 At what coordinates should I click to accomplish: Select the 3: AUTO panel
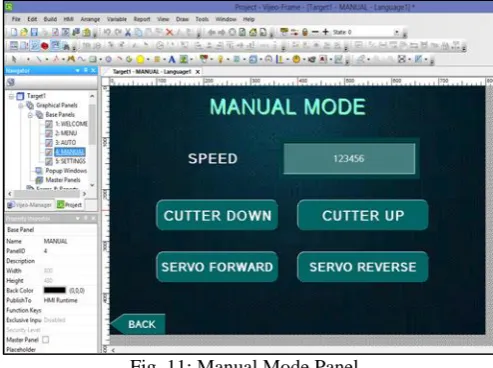(61, 143)
